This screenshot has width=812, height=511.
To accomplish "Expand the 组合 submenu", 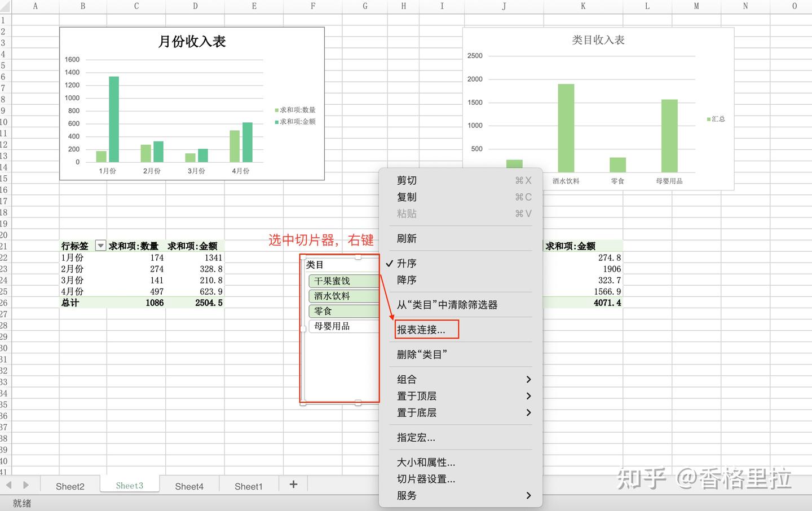I will [460, 379].
